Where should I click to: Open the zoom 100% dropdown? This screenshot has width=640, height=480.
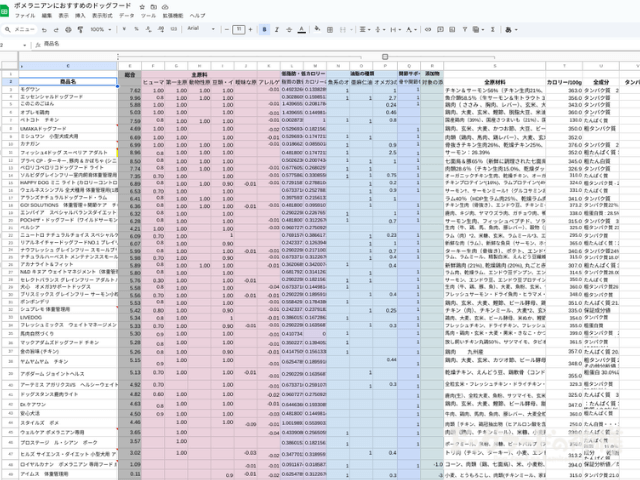100,29
